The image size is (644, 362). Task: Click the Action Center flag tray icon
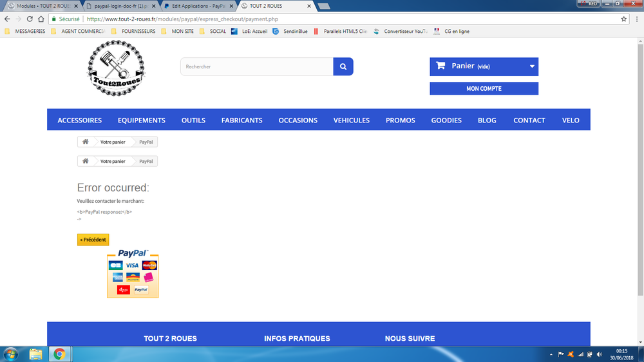(561, 354)
